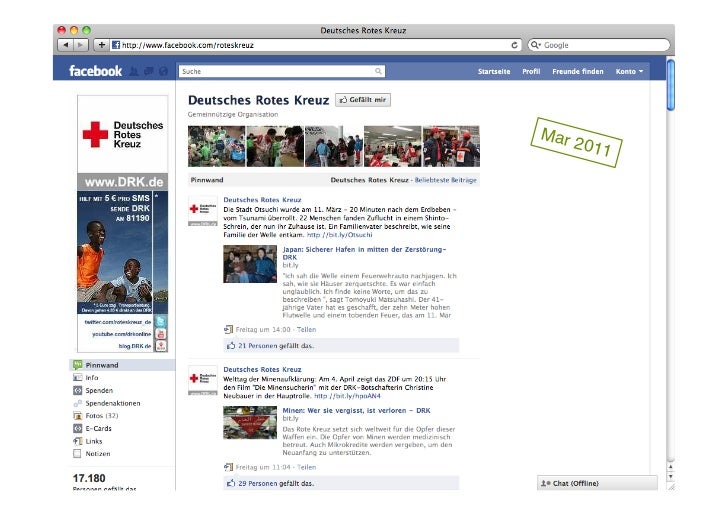This screenshot has height=515, width=728.
Task: Click the Gefällt mir button
Action: (363, 100)
